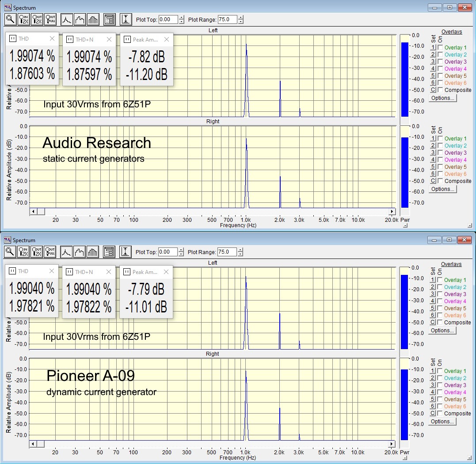Click Zoom Out Full icon in Audio Research window

click(51, 19)
